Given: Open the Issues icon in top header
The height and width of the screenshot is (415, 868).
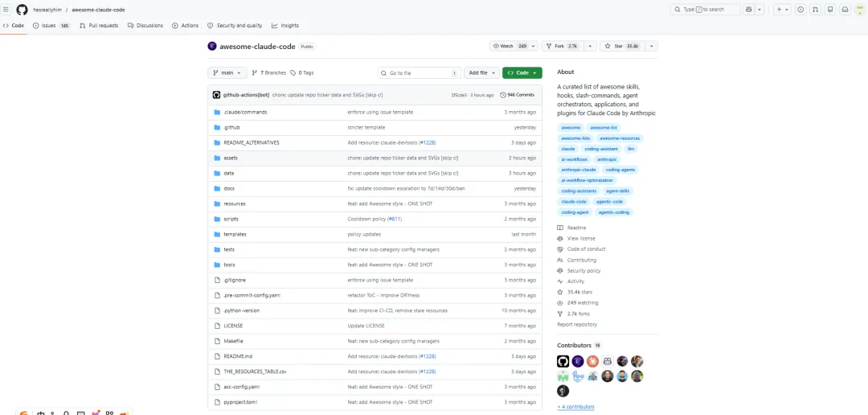Looking at the screenshot, I should (x=800, y=10).
